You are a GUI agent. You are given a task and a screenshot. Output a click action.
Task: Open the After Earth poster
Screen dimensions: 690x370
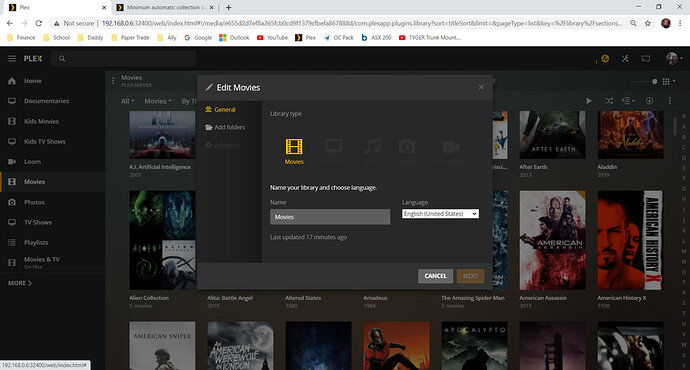(x=552, y=135)
